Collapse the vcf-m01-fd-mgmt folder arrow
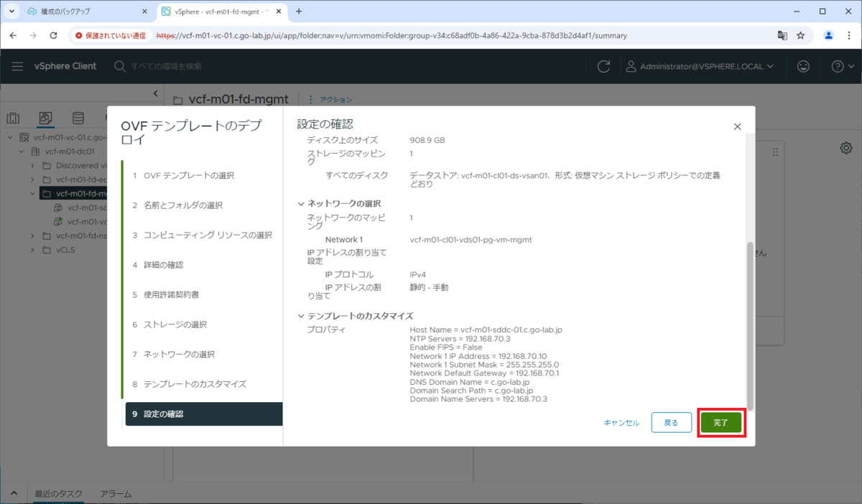This screenshot has height=504, width=862. point(33,194)
